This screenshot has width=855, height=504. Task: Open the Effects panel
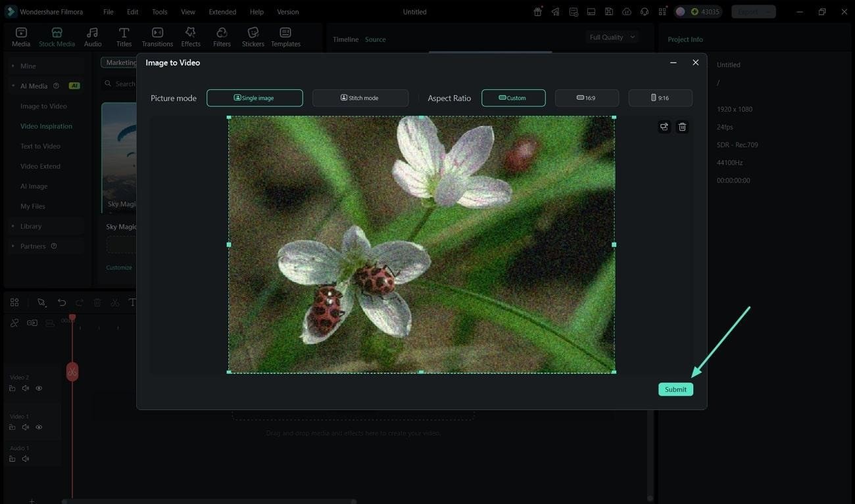coord(190,35)
